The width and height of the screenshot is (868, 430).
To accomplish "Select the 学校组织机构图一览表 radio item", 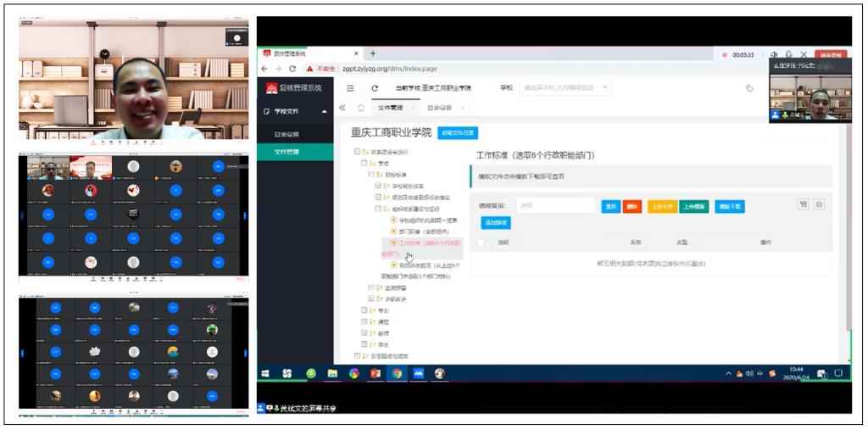I will pos(394,220).
